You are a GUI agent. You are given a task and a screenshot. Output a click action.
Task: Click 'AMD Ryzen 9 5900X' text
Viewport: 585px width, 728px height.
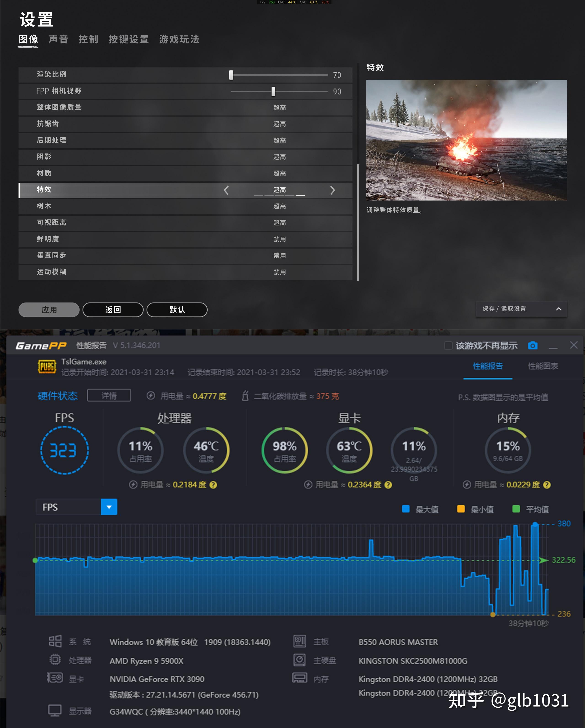(x=146, y=661)
